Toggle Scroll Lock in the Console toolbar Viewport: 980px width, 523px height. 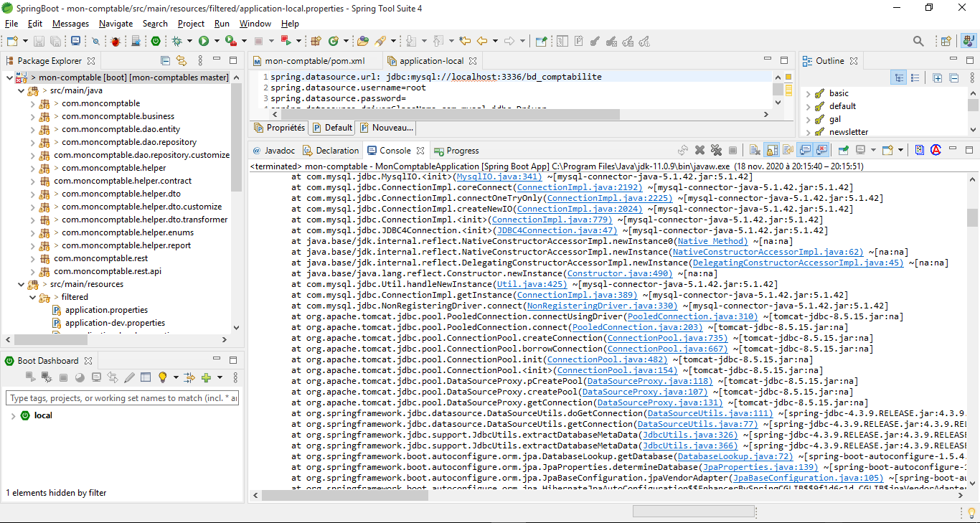pos(772,151)
